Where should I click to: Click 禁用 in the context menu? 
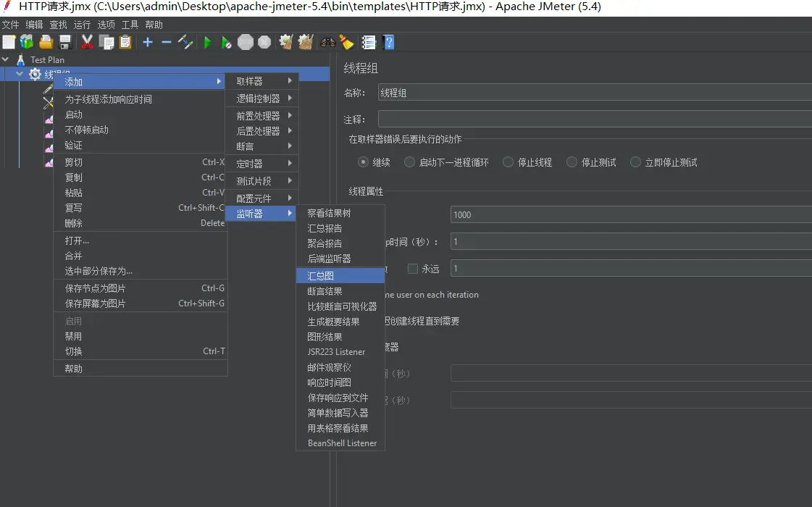pos(74,336)
